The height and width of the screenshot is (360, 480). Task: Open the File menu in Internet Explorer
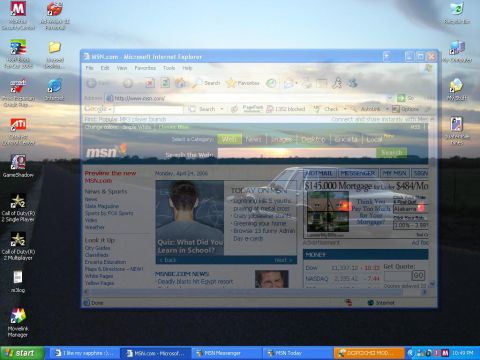(x=89, y=68)
